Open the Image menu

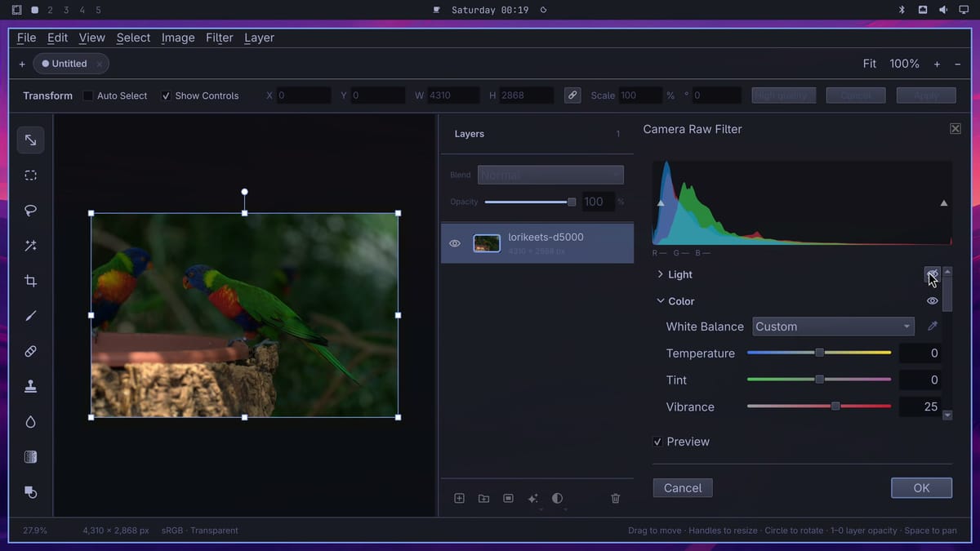pos(178,38)
